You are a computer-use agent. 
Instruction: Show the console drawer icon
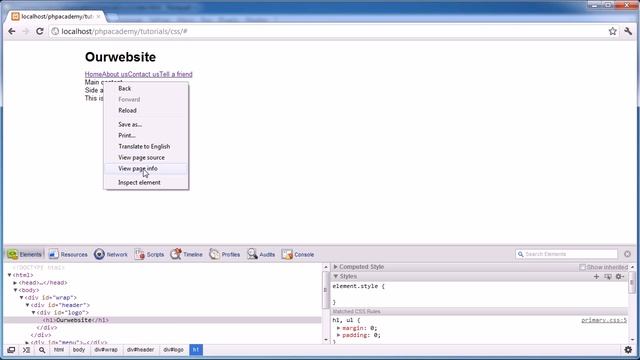27,350
